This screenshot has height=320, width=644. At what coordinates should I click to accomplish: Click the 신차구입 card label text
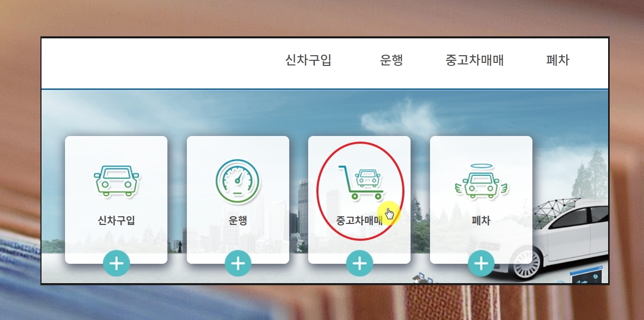click(x=116, y=221)
